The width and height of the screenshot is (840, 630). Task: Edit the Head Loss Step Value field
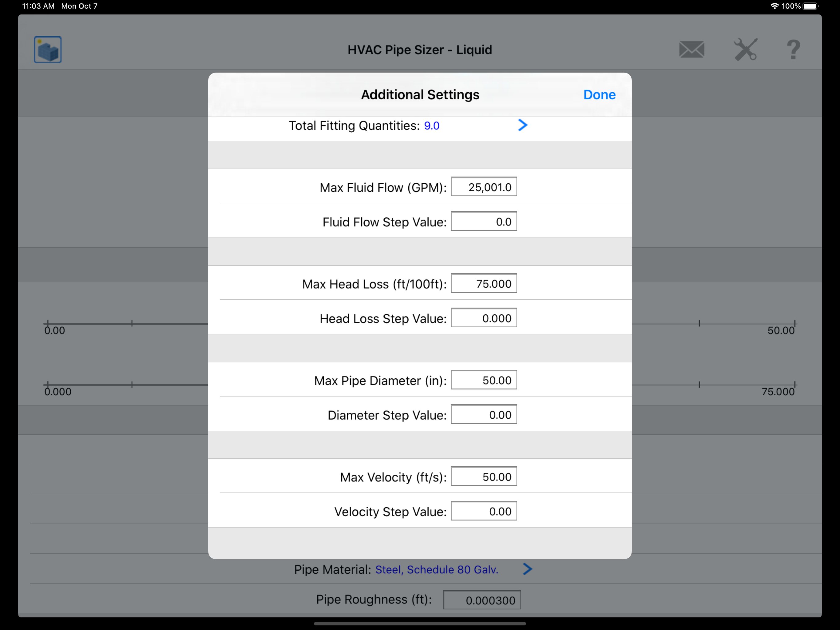483,318
